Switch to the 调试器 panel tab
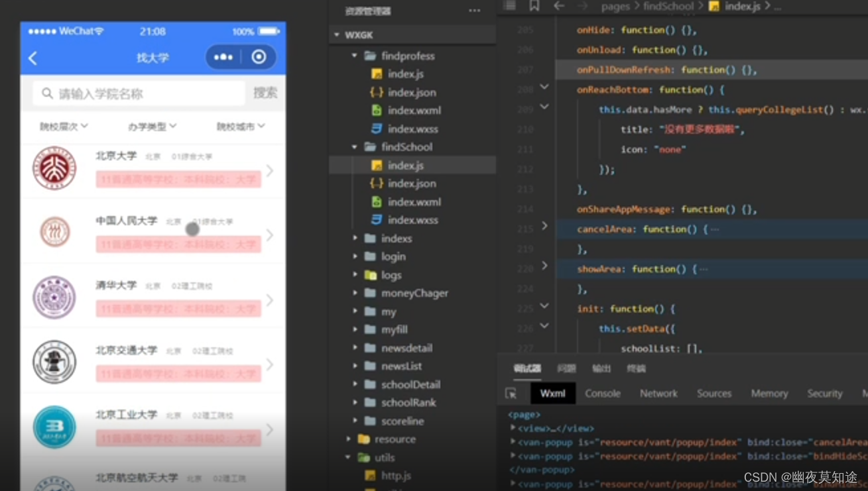Image resolution: width=868 pixels, height=491 pixels. [x=527, y=368]
